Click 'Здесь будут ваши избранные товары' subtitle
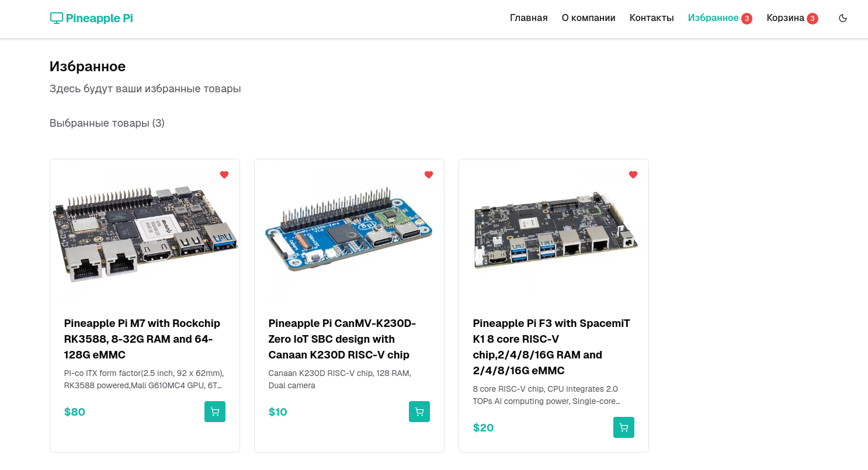This screenshot has width=868, height=470. click(145, 89)
